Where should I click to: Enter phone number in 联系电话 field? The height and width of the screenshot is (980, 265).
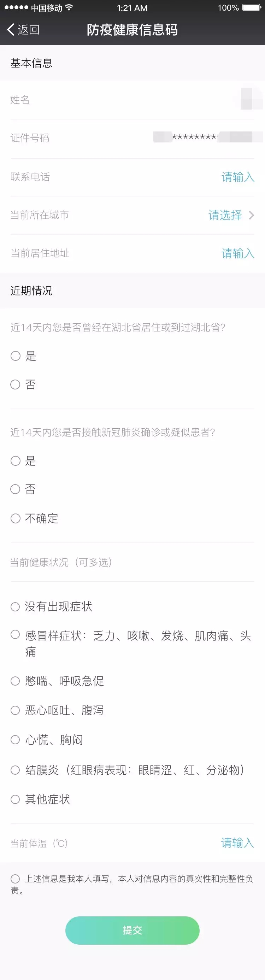coord(238,177)
